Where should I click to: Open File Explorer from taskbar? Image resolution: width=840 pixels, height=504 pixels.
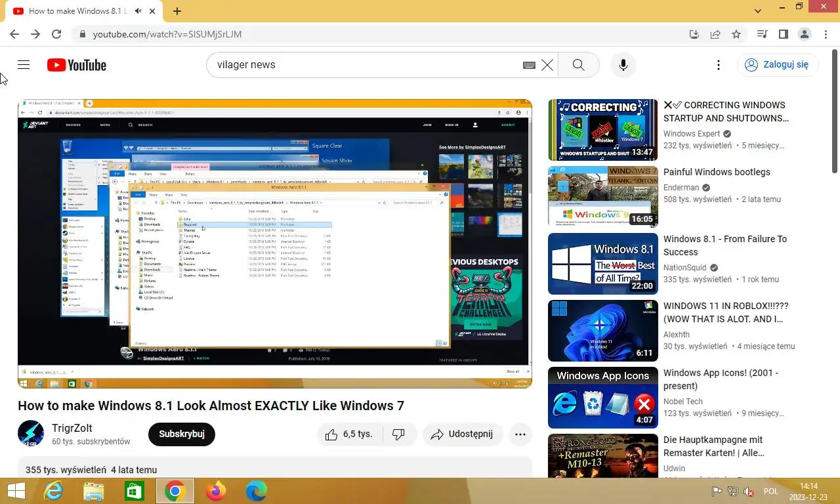(x=94, y=491)
